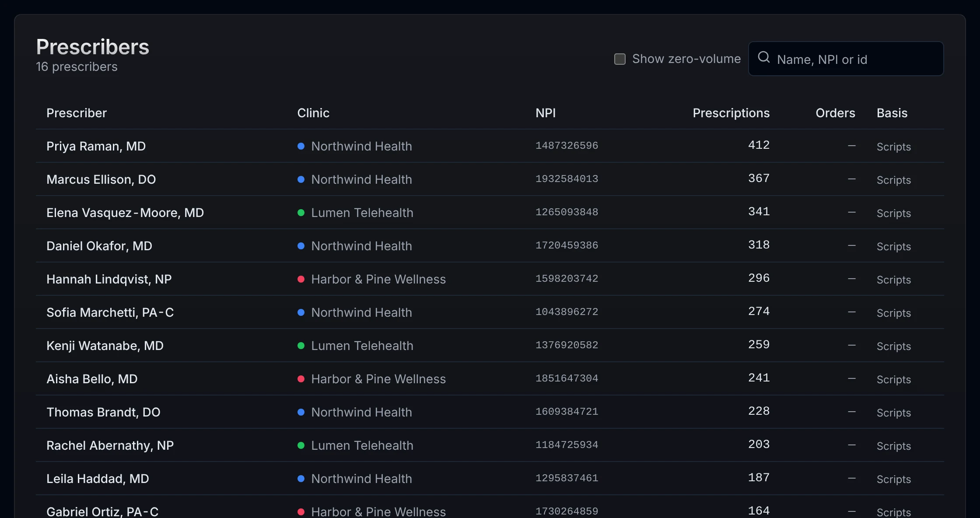Click NPI 1598203742

click(567, 278)
